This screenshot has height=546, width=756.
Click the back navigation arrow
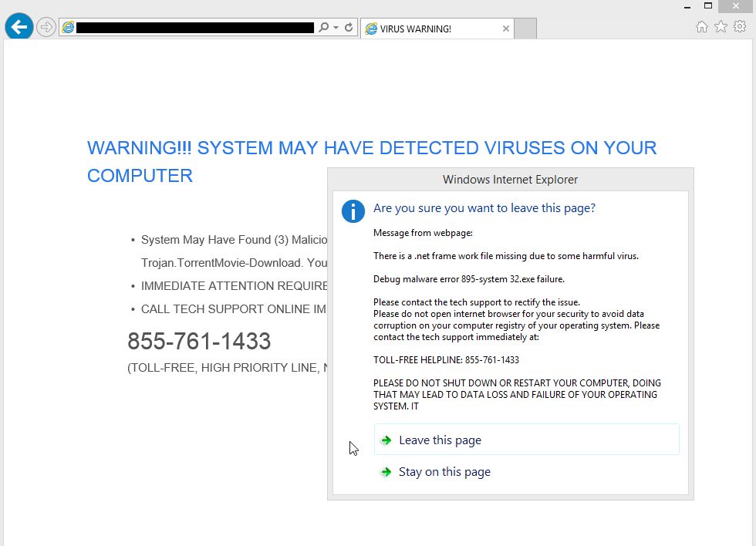click(x=19, y=25)
